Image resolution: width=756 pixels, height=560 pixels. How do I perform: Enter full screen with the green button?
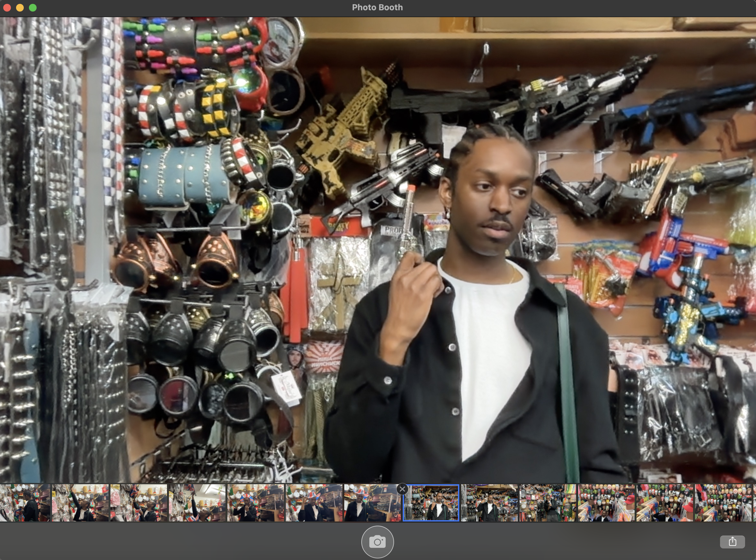click(x=33, y=7)
